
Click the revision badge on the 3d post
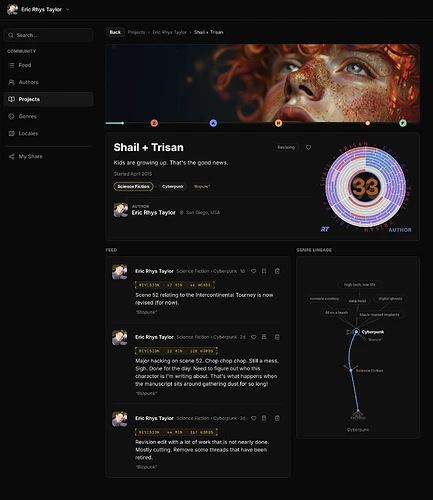click(x=176, y=432)
